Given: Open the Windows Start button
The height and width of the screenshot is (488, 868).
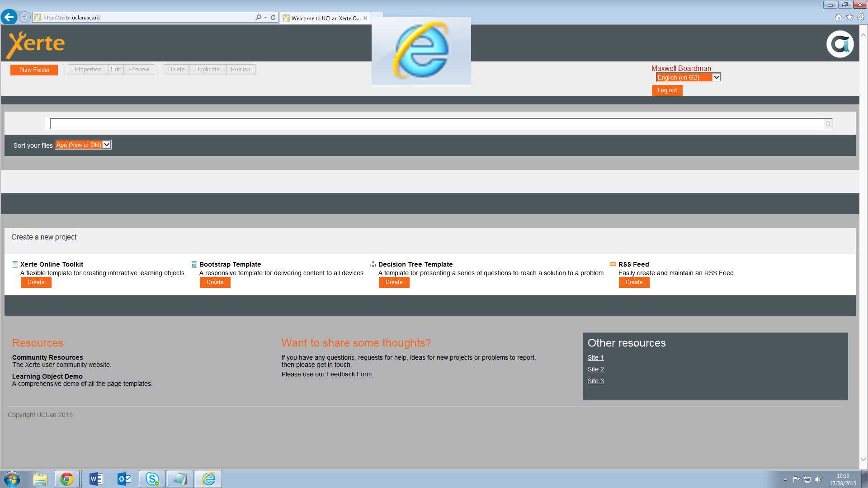Looking at the screenshot, I should 12,479.
